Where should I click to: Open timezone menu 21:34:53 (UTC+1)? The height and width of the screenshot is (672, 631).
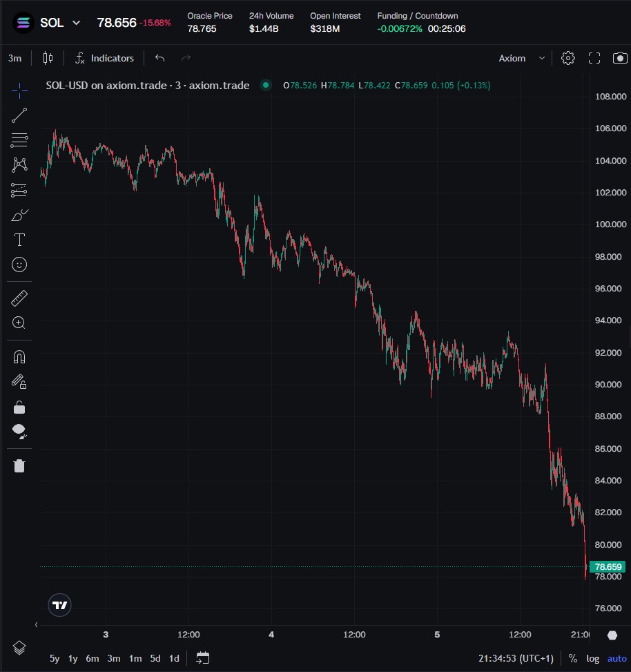[x=516, y=658]
